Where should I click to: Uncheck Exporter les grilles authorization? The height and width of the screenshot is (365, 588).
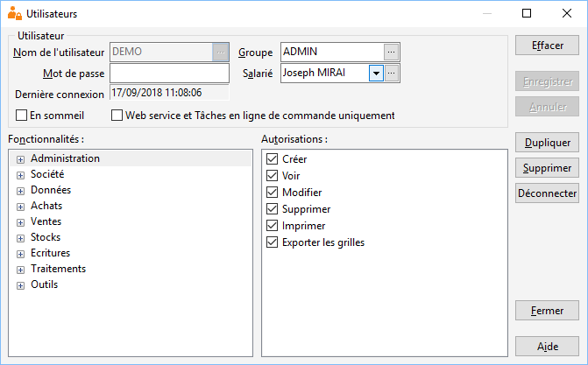272,242
